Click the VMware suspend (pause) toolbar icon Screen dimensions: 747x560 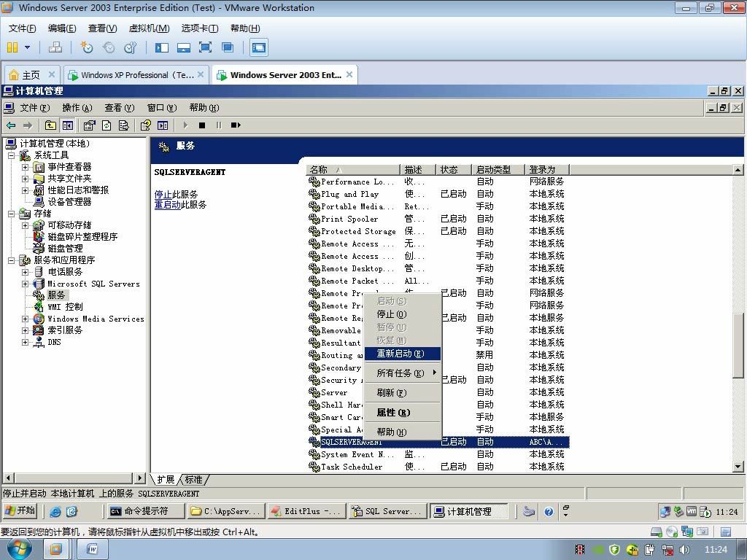pos(12,47)
